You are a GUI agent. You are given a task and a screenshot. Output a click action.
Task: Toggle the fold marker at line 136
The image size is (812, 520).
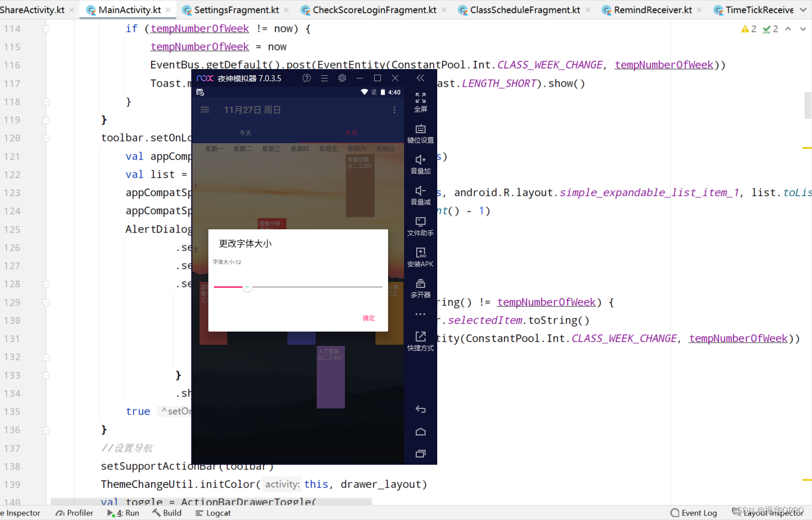46,430
